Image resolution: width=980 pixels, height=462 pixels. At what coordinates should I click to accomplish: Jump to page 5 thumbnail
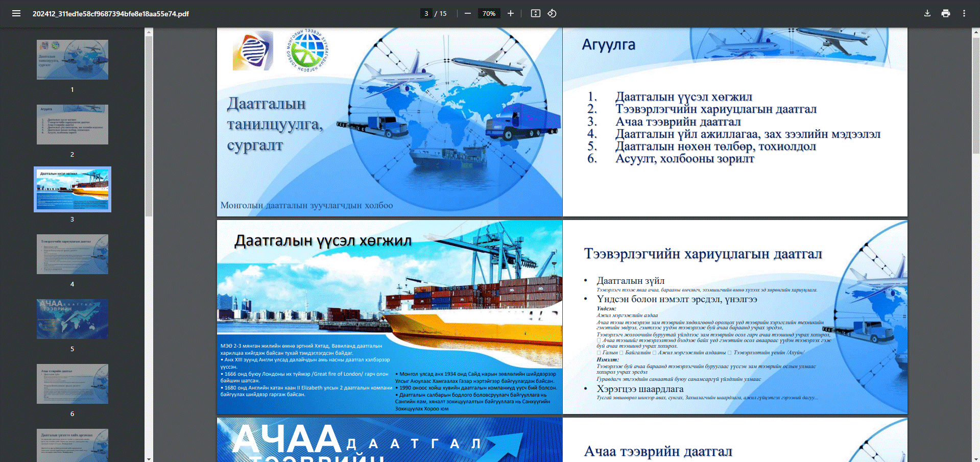tap(73, 319)
